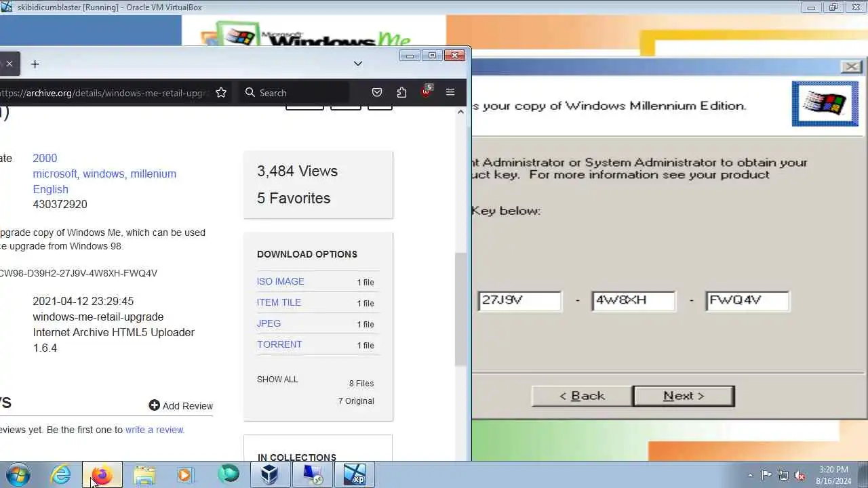
Task: Click the Windows logo in setup header
Action: coord(825,104)
